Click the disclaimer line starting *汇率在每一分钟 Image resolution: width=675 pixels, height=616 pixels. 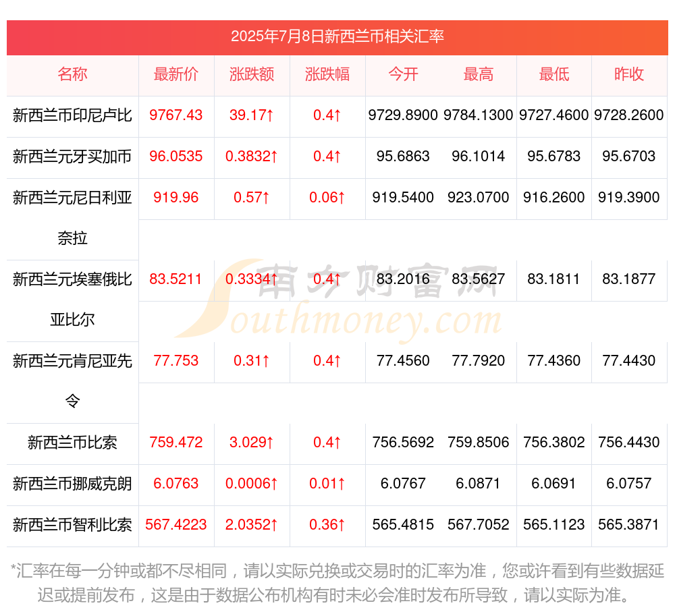[x=337, y=571]
